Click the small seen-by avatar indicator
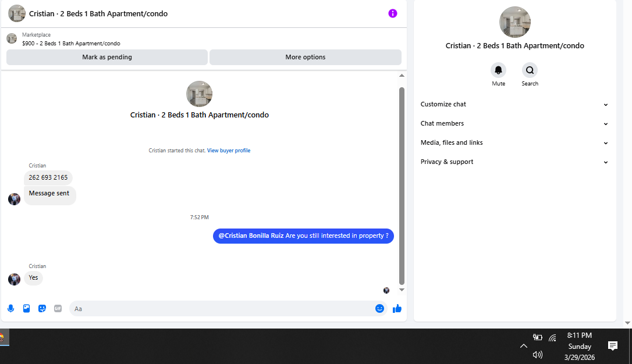632x364 pixels. pos(386,290)
